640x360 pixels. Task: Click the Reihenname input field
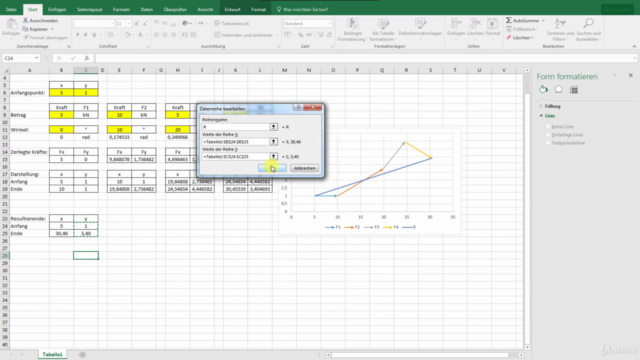(x=236, y=127)
